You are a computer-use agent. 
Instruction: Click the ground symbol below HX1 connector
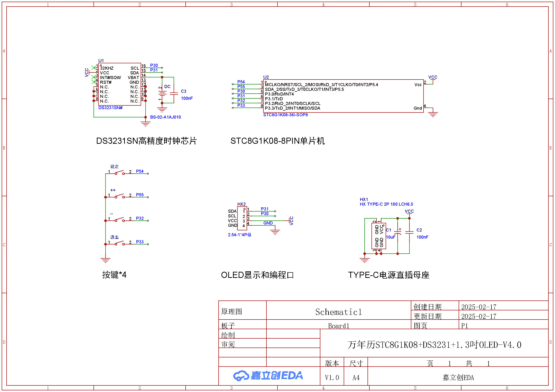click(364, 260)
